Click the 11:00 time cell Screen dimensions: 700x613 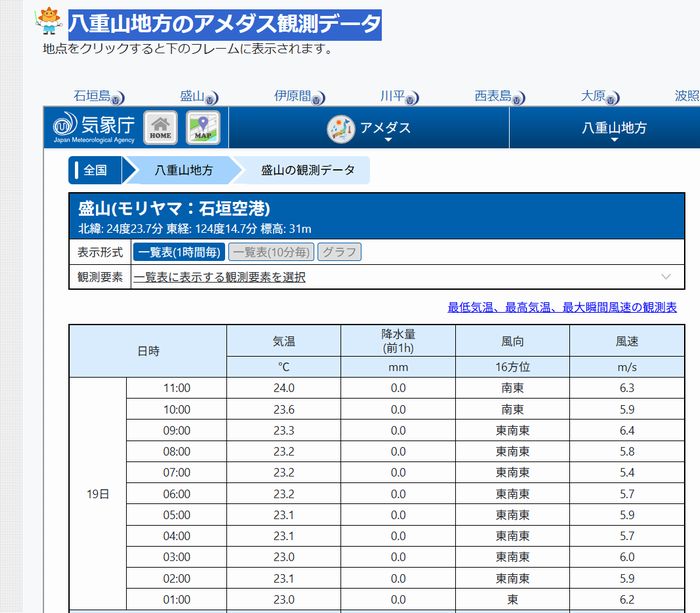coord(176,388)
